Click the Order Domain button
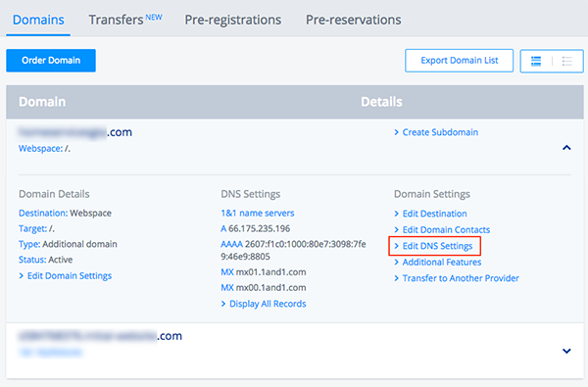This screenshot has height=387, width=588. [x=51, y=61]
